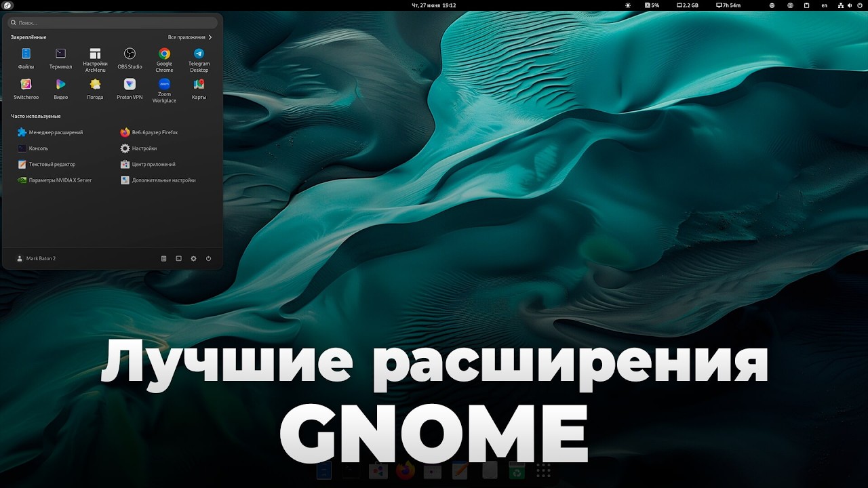Open the text editor icon in the dock
This screenshot has height=488, width=868.
(460, 470)
